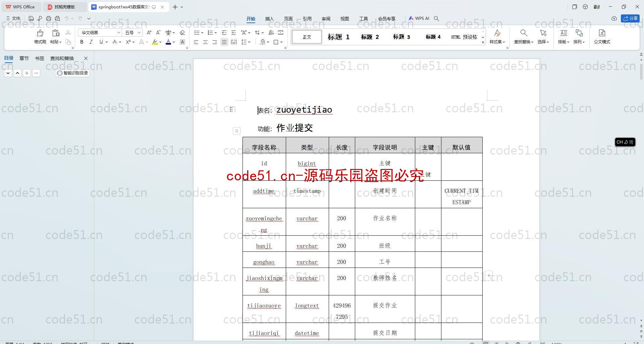The width and height of the screenshot is (644, 344).
Task: Click the Find and Replace magnifier icon
Action: pos(524,33)
